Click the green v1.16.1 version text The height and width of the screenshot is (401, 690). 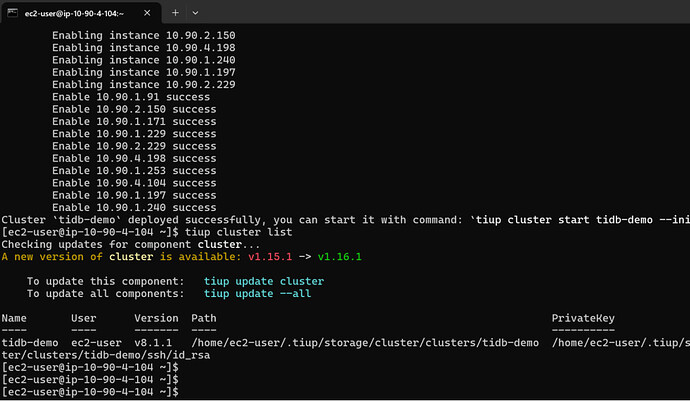340,256
